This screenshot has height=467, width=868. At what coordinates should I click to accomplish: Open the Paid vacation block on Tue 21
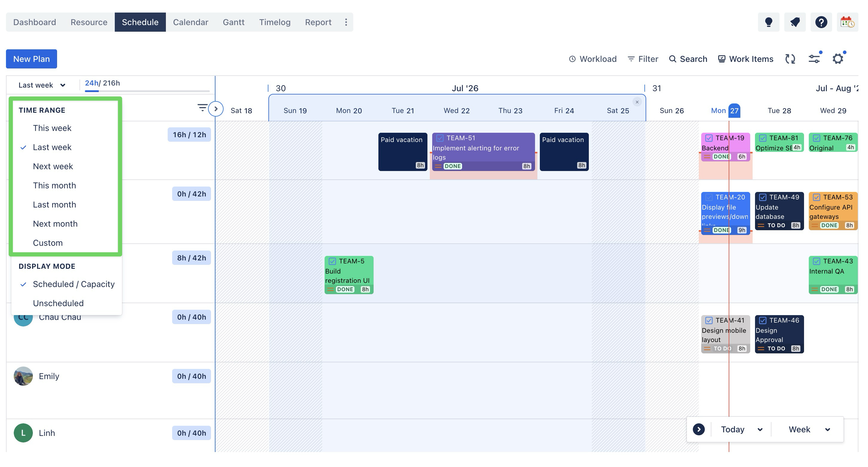pyautogui.click(x=403, y=152)
